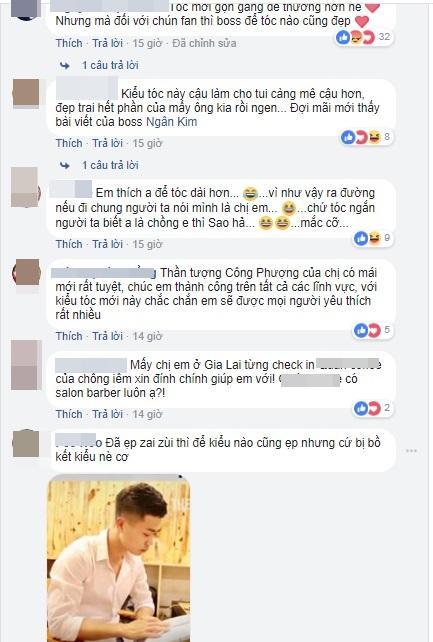Open reactions on the Ngân Kim comment
The image size is (433, 642).
[366, 137]
